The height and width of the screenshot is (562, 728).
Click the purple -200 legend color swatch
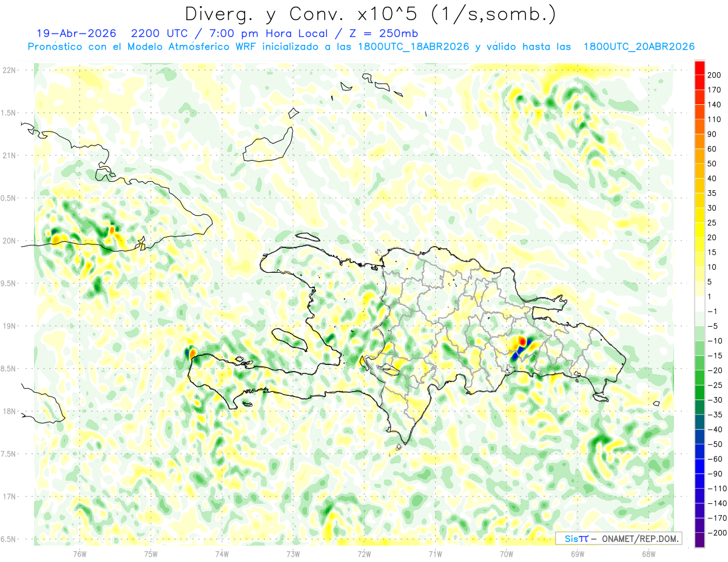pyautogui.click(x=700, y=540)
